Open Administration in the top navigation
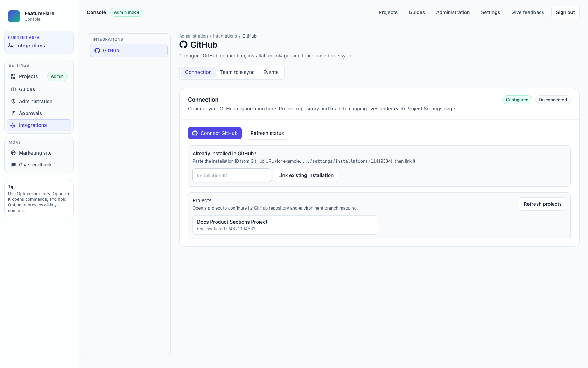 tap(453, 12)
